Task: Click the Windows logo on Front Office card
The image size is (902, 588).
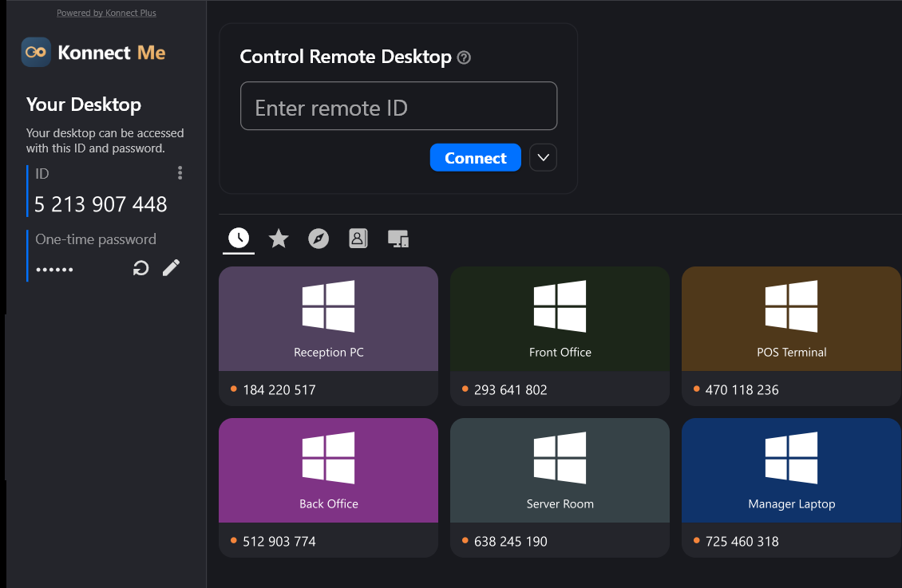Action: pyautogui.click(x=560, y=306)
